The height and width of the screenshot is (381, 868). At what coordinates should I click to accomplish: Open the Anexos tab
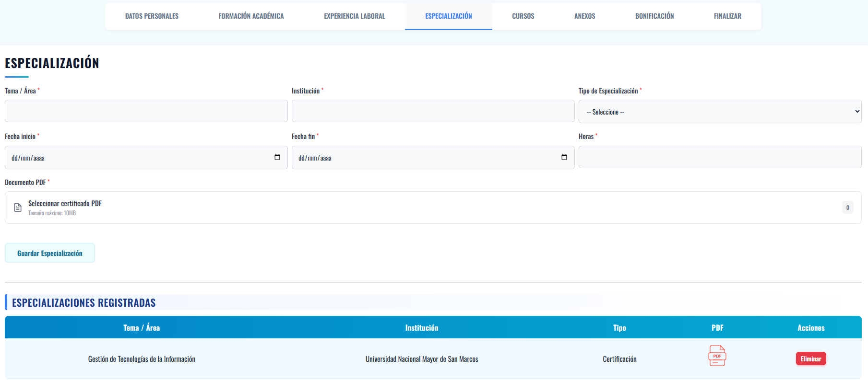[584, 16]
